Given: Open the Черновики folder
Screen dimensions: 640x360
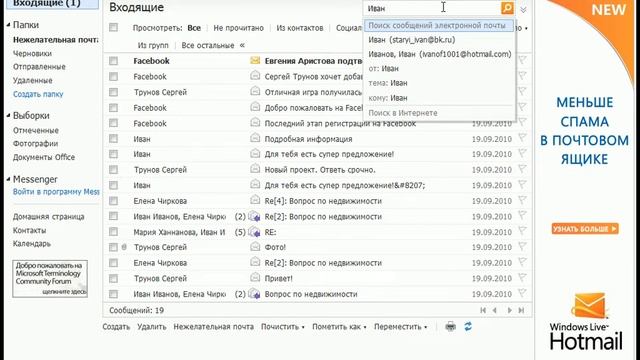Looking at the screenshot, I should [32, 53].
